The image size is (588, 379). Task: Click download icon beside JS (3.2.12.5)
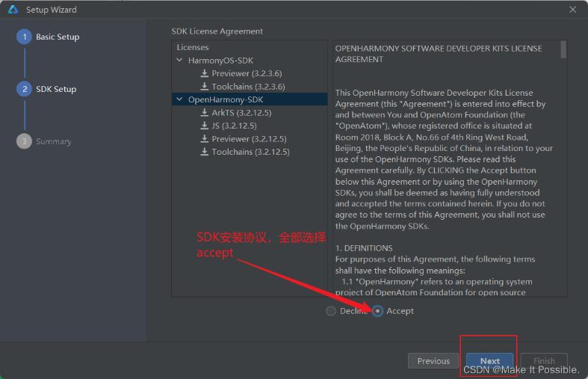pos(205,126)
